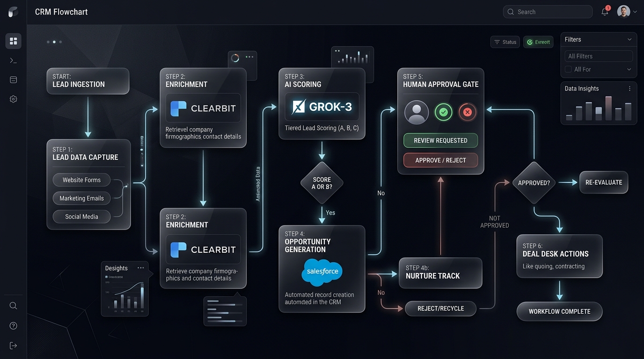
Task: Click the 'Step 3: AI Scoring' heading
Action: (303, 80)
